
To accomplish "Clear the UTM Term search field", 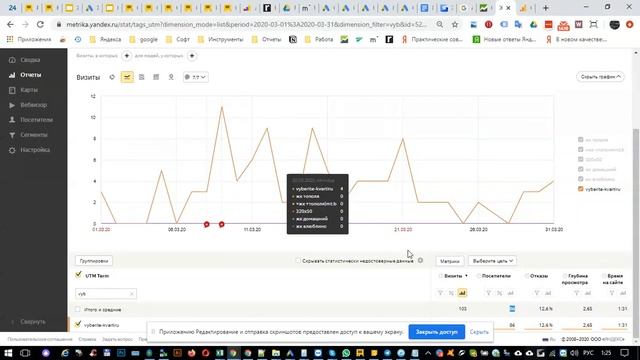I will (132, 293).
